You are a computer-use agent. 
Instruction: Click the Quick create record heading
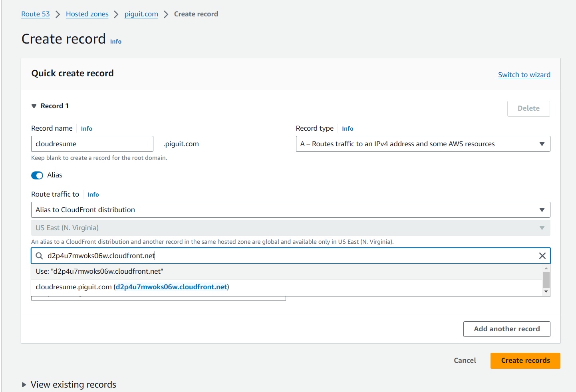(x=73, y=74)
